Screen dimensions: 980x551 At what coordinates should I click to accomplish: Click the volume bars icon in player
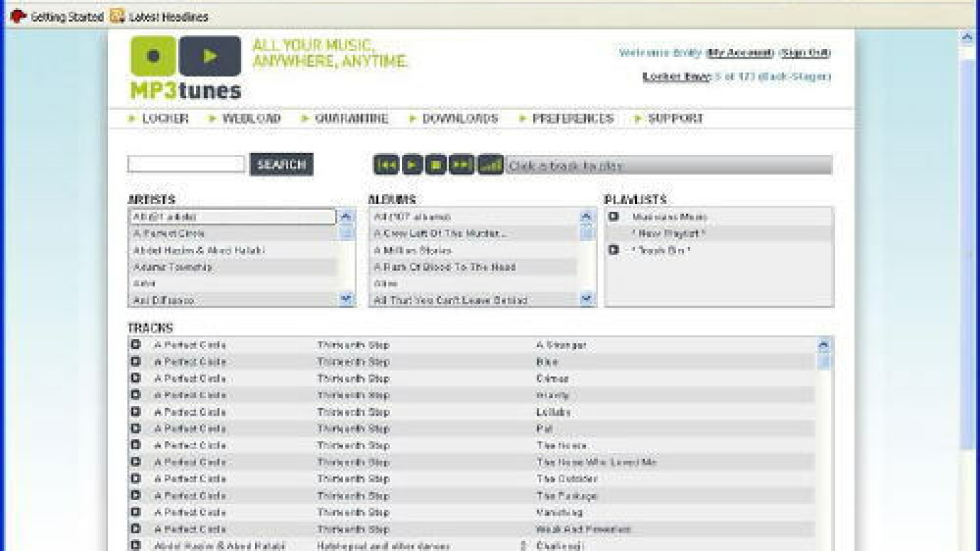490,165
